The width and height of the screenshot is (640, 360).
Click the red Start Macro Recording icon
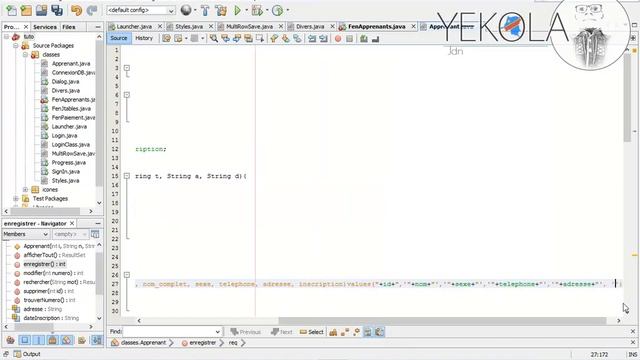338,38
